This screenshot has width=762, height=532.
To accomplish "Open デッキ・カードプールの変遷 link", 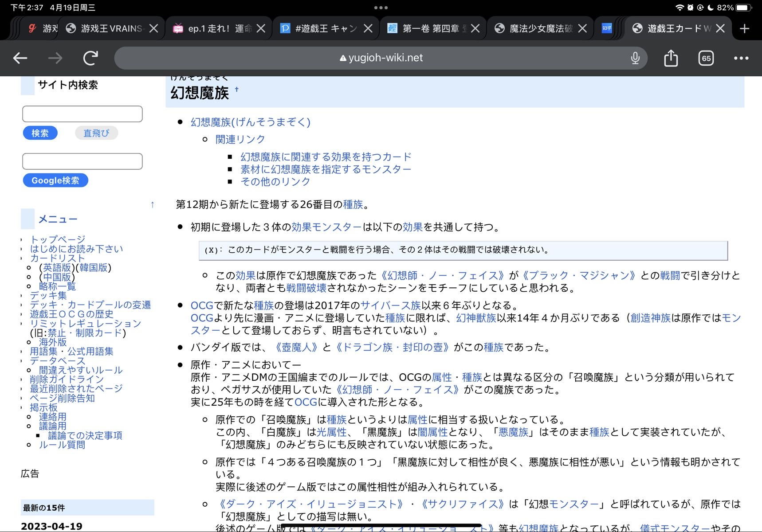I will 90,305.
